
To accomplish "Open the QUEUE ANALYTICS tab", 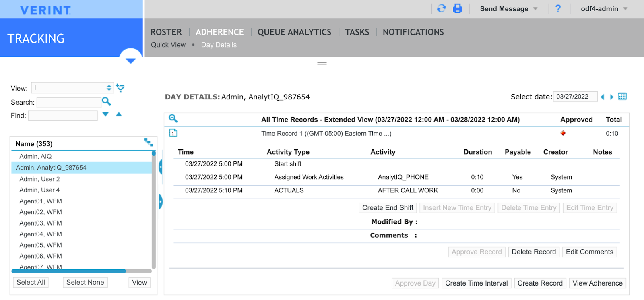I will tap(295, 32).
